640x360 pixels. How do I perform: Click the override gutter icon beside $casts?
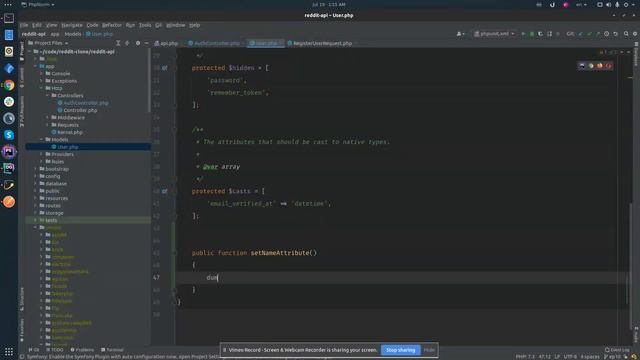pyautogui.click(x=164, y=191)
